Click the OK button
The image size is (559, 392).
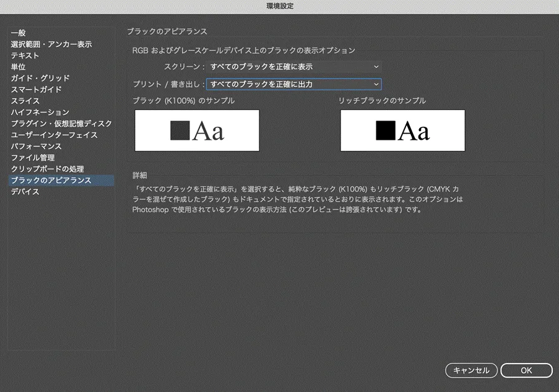pos(526,370)
